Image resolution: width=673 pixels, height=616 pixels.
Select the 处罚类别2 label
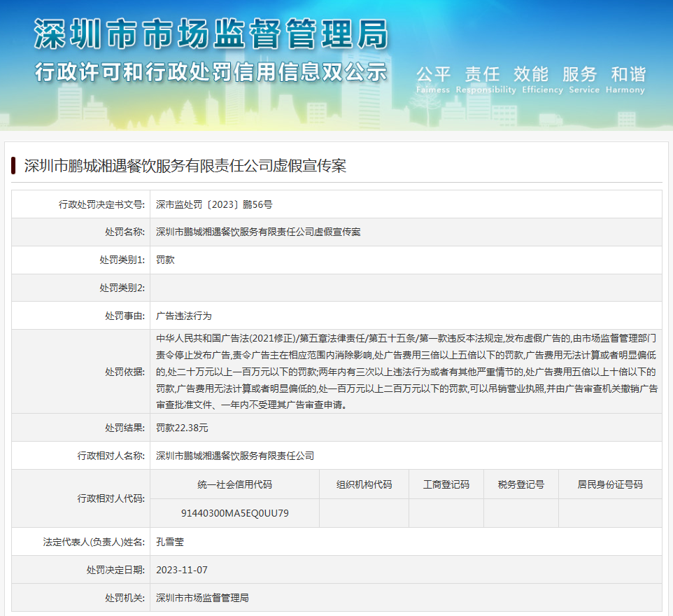122,288
